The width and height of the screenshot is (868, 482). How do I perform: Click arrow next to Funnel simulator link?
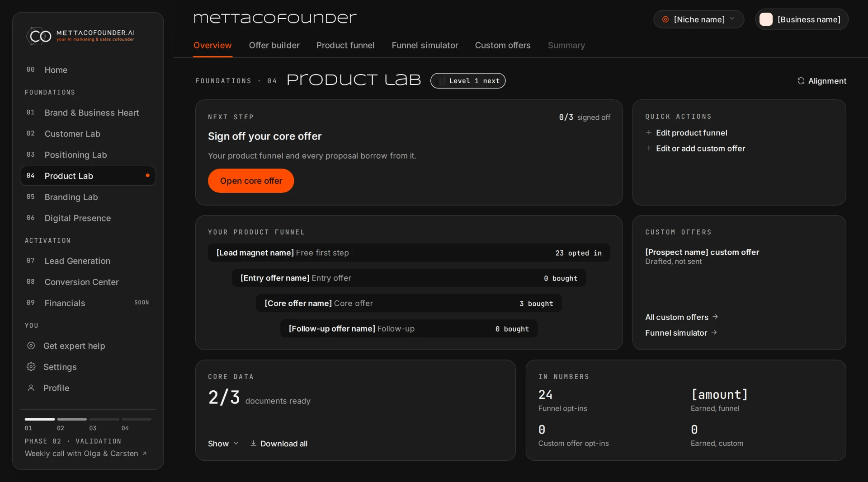coord(714,332)
